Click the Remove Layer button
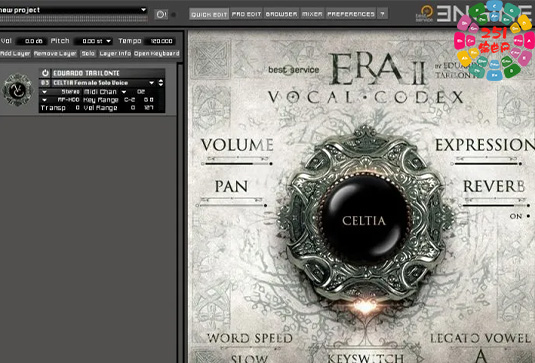 (55, 54)
